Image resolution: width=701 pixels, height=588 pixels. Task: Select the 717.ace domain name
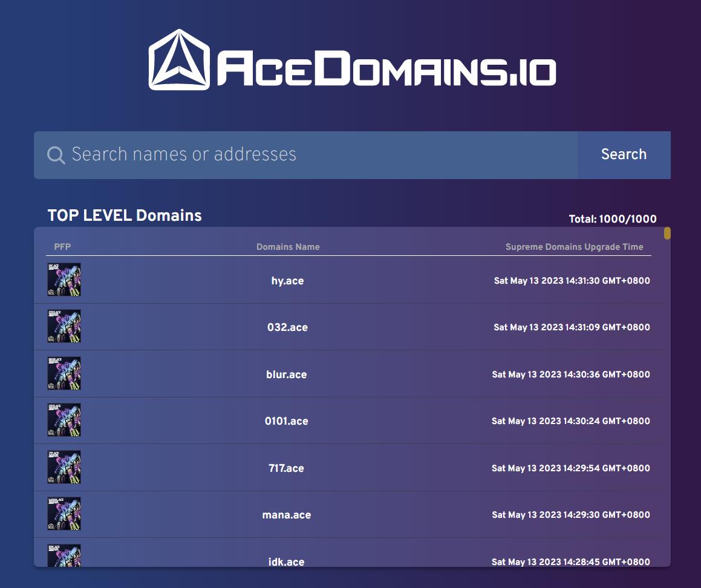tap(286, 468)
